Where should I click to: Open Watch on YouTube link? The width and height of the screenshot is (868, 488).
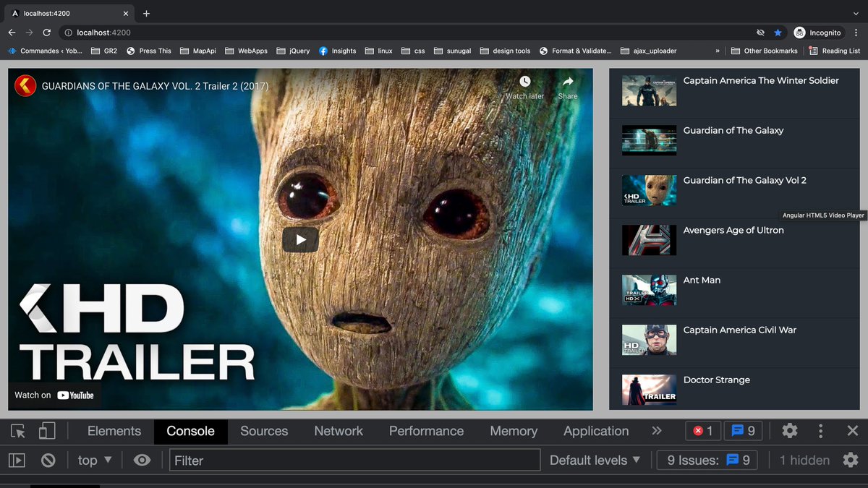point(54,395)
